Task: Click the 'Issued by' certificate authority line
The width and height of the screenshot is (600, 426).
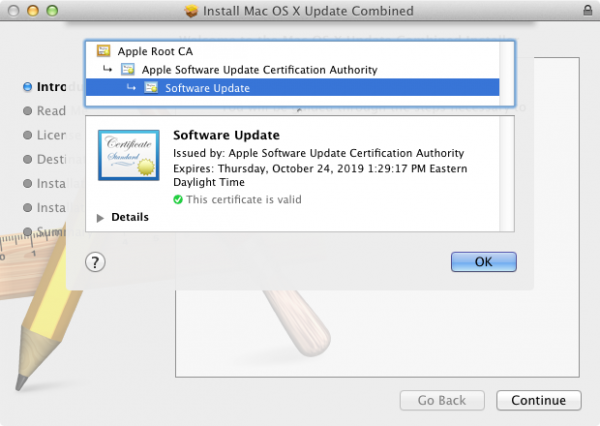Action: [x=318, y=153]
